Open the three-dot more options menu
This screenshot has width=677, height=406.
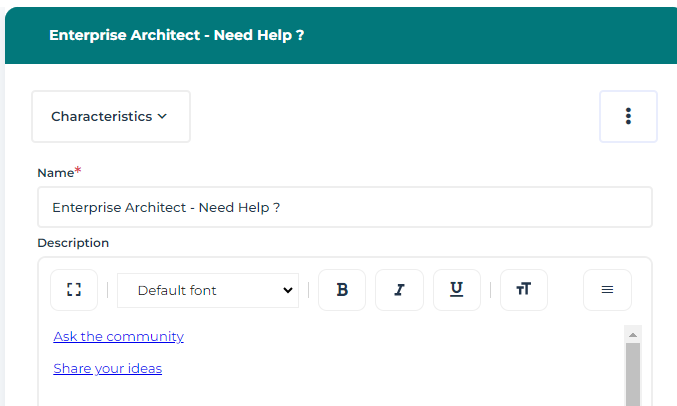(628, 116)
